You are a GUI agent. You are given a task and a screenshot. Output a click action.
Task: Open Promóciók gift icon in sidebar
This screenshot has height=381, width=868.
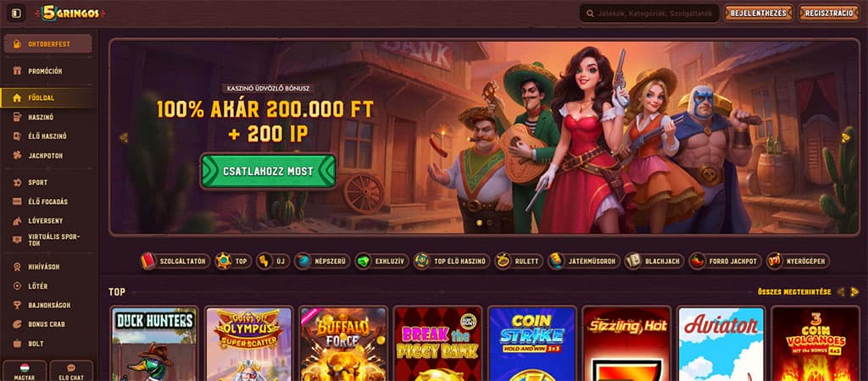tap(17, 71)
